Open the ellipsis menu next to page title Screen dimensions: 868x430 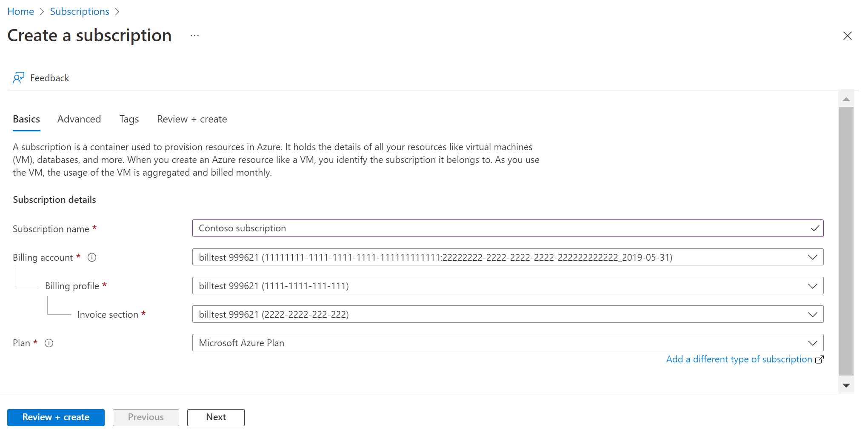[194, 36]
